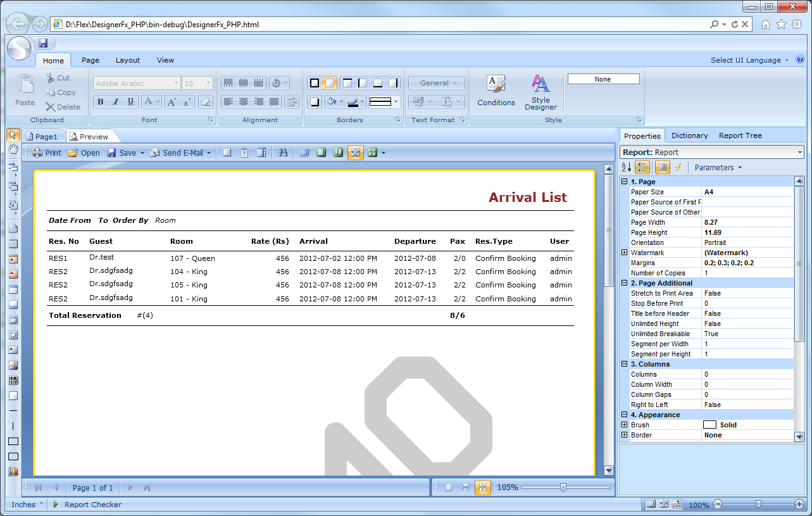The height and width of the screenshot is (516, 812).
Task: Click the Print button in the preview toolbar
Action: pyautogui.click(x=47, y=153)
